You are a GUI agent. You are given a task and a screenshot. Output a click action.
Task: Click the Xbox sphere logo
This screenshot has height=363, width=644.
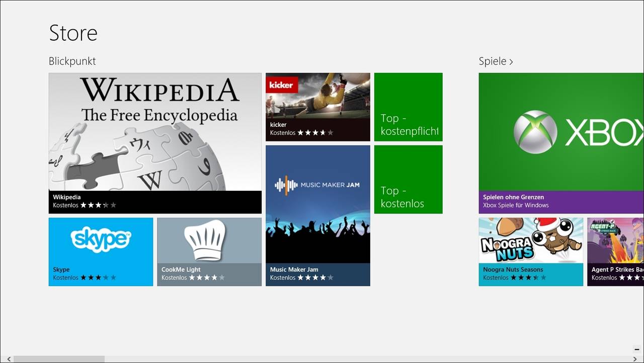coord(535,132)
